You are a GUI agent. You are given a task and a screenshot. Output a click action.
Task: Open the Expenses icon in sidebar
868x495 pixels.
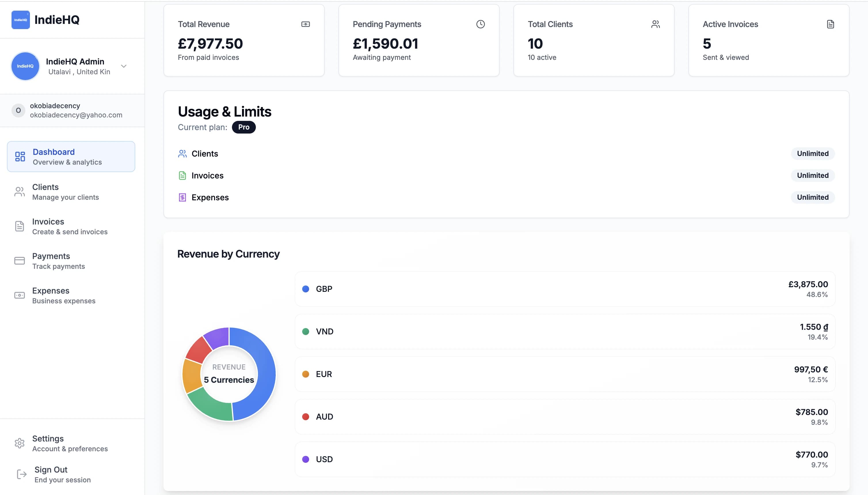tap(19, 295)
